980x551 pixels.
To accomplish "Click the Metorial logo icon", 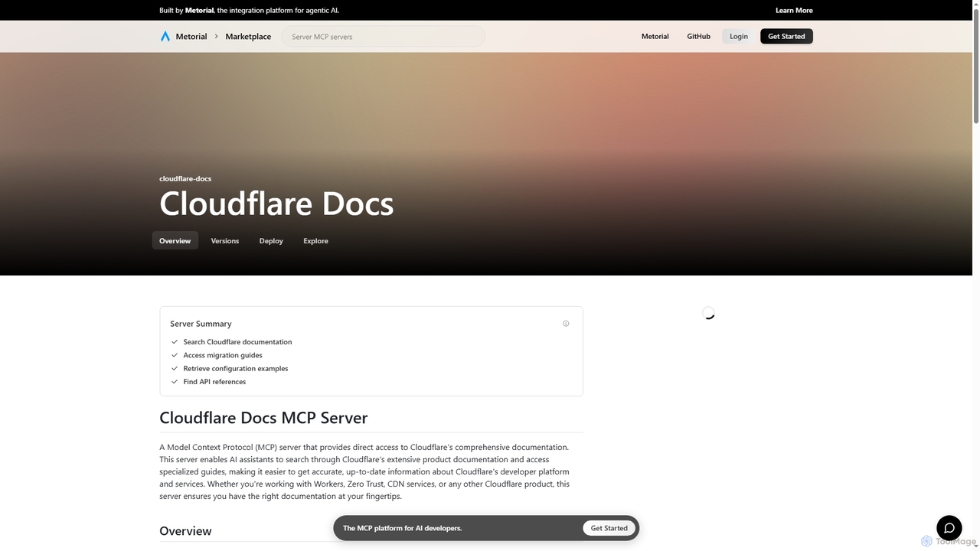I will click(x=165, y=37).
